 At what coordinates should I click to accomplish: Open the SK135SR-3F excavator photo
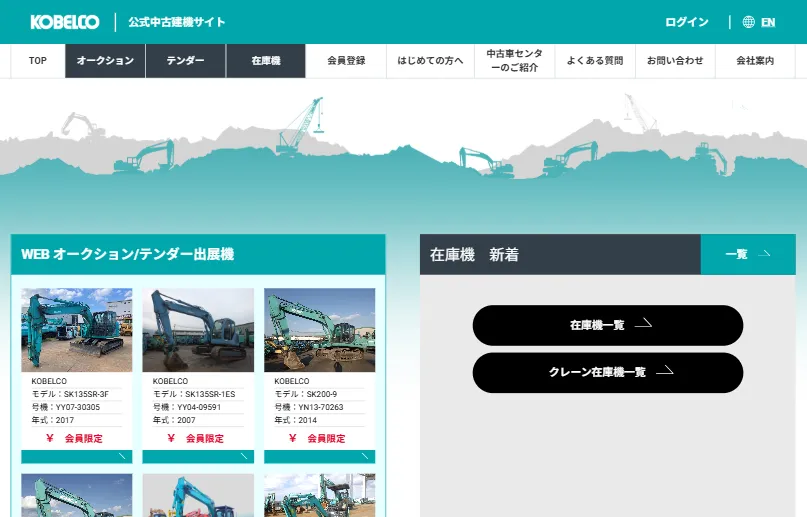coord(77,330)
